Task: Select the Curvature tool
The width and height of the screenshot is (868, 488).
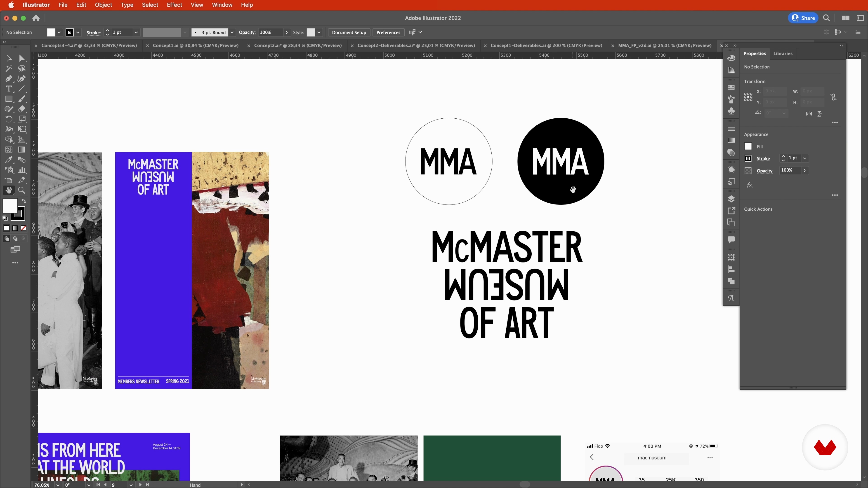Action: coord(22,79)
